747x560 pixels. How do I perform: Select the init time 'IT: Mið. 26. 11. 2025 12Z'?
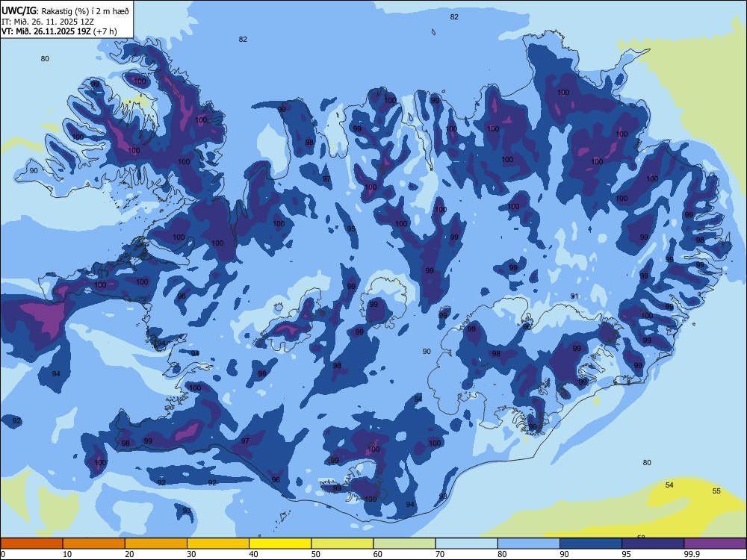48,22
